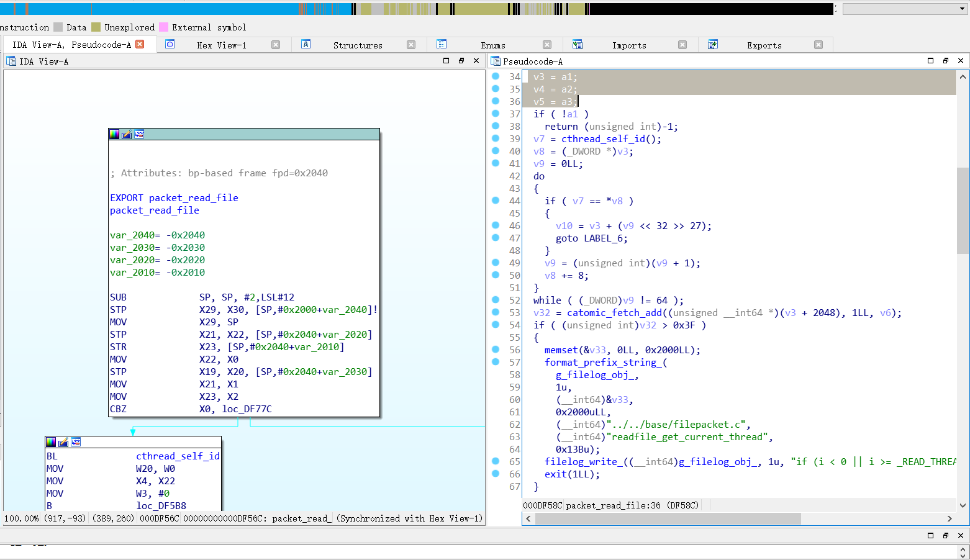The image size is (970, 560).
Task: Click the Exports tab icon
Action: [x=713, y=44]
